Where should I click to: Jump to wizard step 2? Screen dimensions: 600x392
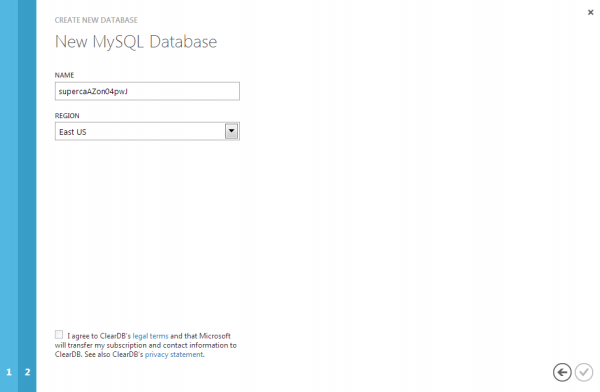coord(27,372)
